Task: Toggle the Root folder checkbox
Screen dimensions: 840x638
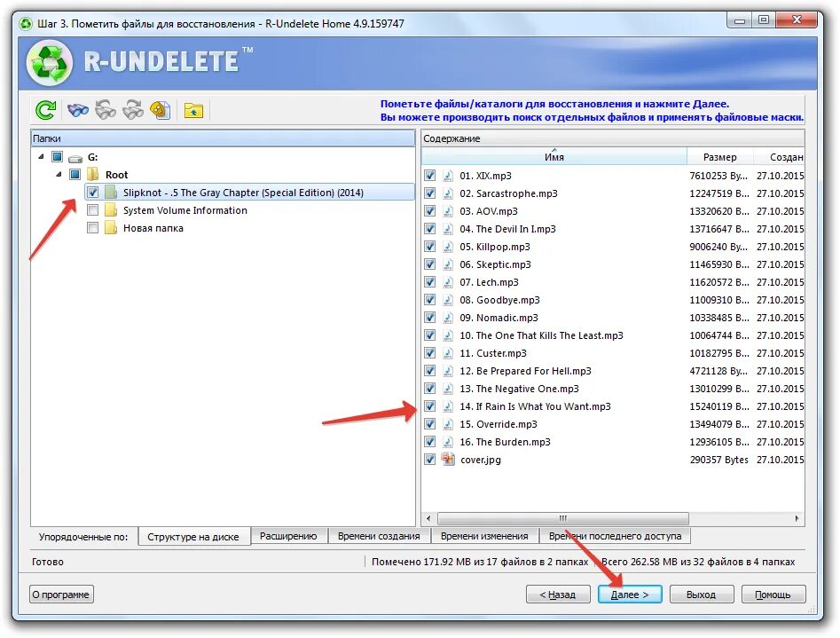Action: (x=75, y=174)
